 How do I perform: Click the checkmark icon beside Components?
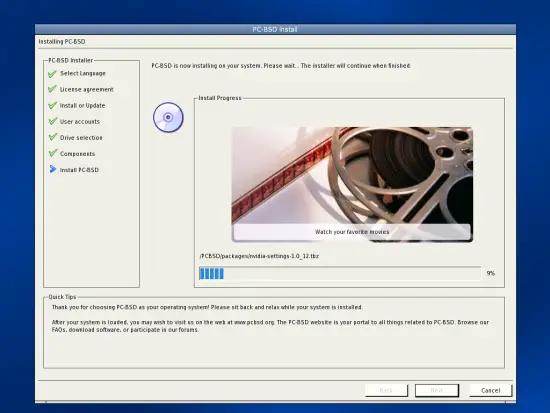[x=52, y=153]
